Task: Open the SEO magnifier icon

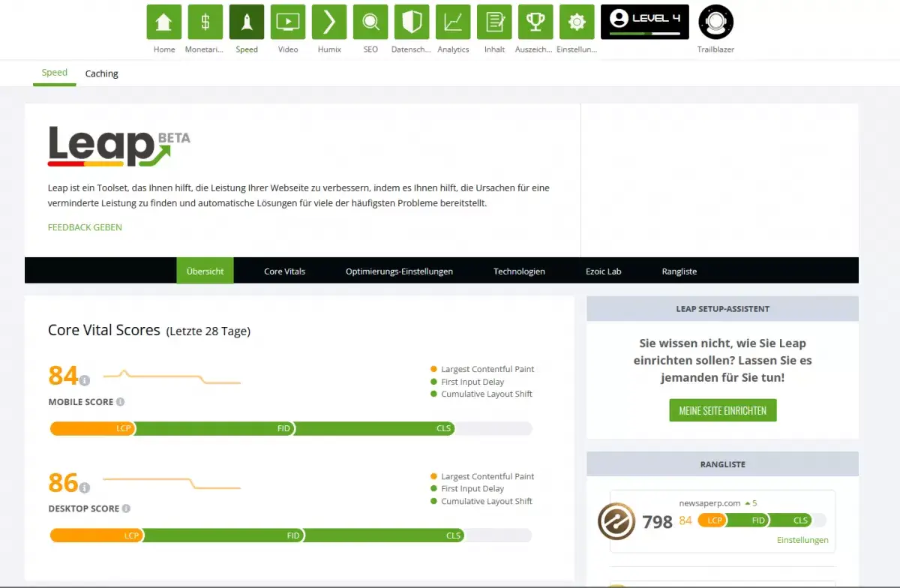Action: tap(370, 22)
